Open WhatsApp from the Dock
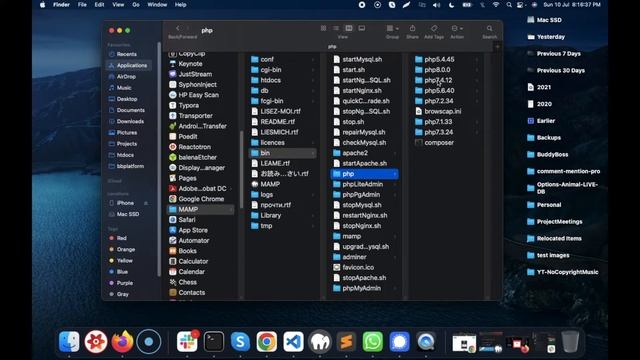Viewport: 640px width, 360px height. point(373,341)
